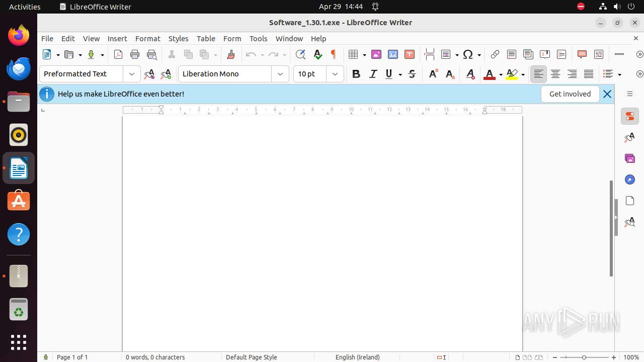Screen dimensions: 644x362
Task: Open the Help menu
Action: pos(318,38)
